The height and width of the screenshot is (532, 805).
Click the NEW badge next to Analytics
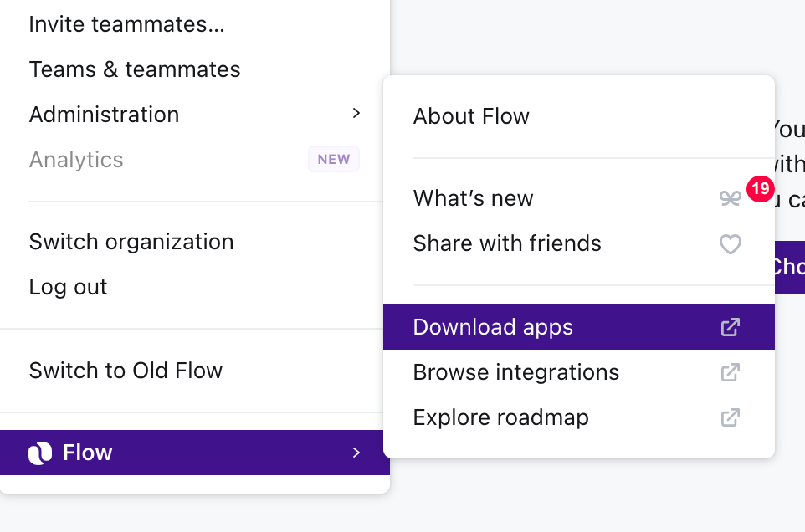click(x=334, y=159)
